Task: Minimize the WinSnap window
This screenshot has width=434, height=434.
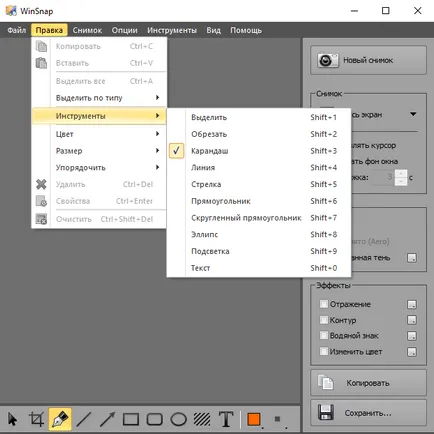Action: point(354,11)
